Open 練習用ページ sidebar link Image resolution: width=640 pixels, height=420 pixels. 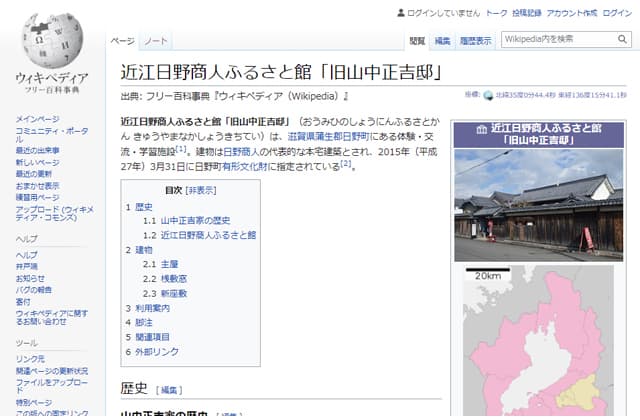(38, 198)
